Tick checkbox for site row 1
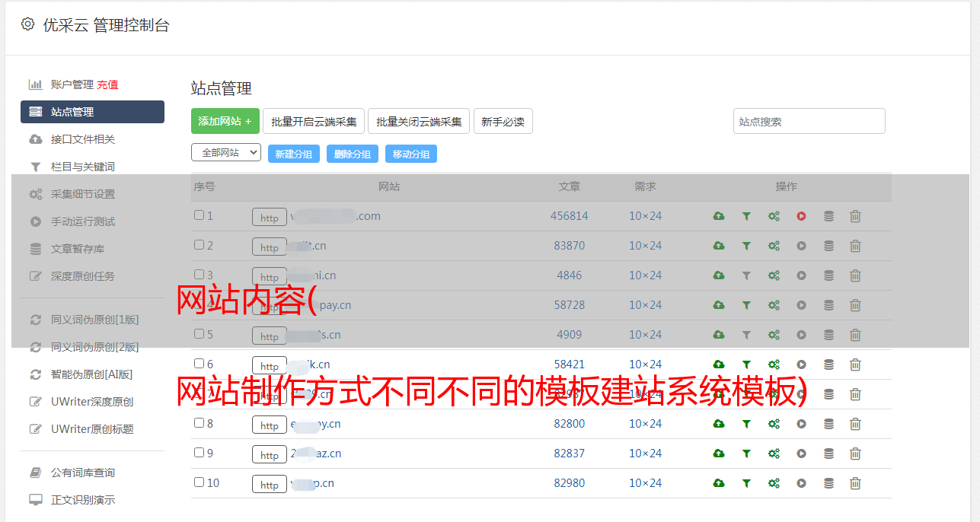This screenshot has width=980, height=522. coord(199,215)
